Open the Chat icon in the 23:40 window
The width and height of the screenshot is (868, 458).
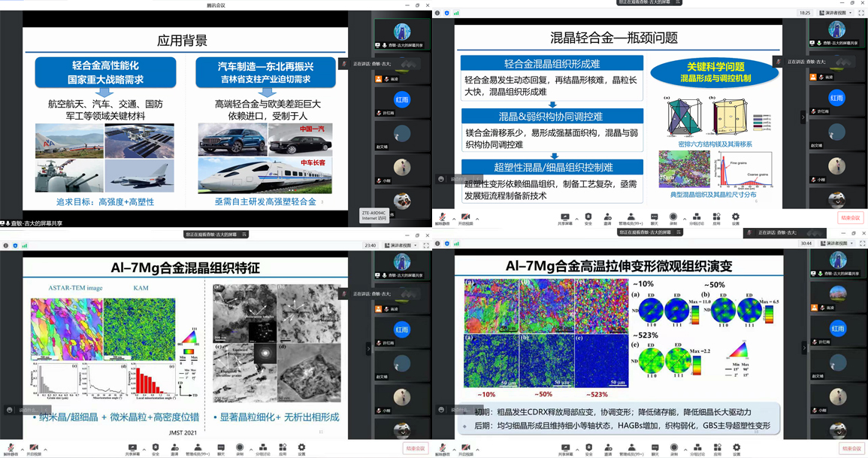pyautogui.click(x=221, y=447)
